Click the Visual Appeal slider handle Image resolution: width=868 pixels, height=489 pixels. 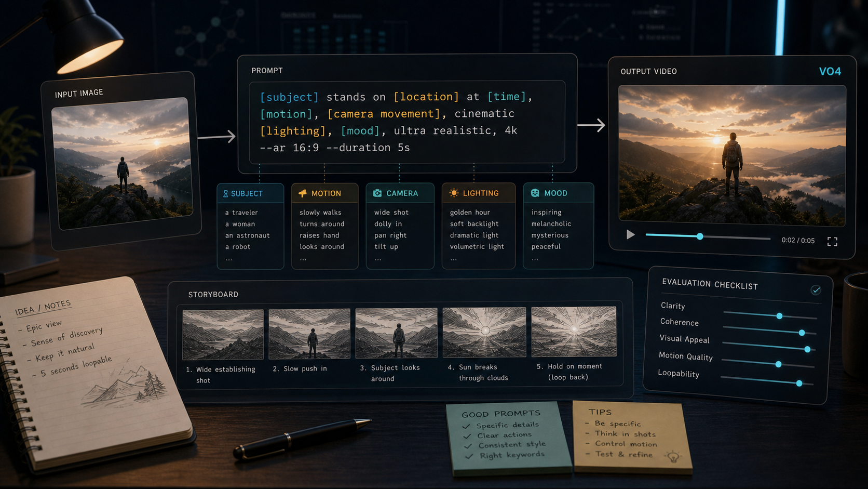807,350
